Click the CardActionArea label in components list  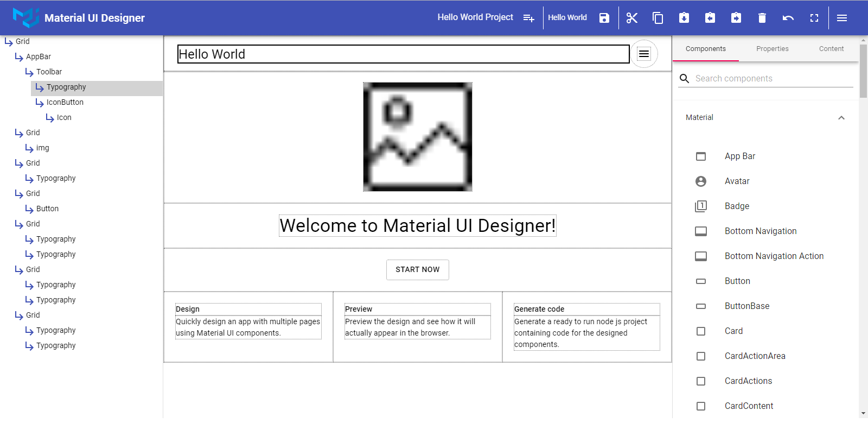[755, 356]
